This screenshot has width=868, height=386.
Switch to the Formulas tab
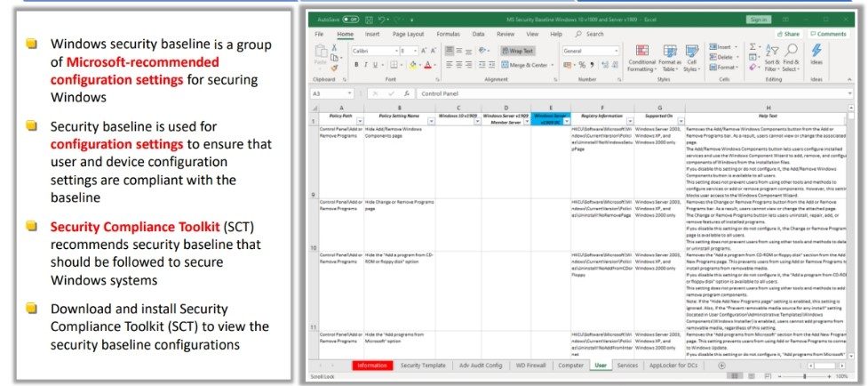[448, 34]
